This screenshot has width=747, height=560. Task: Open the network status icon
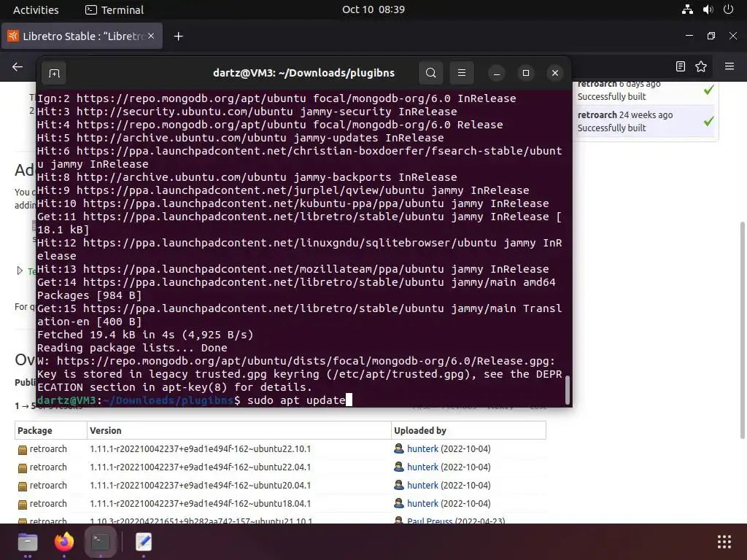point(687,9)
